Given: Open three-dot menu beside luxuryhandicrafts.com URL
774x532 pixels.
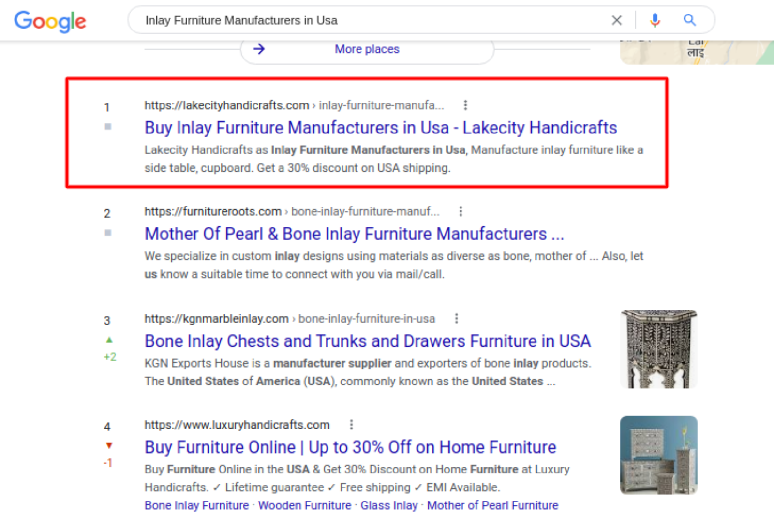Looking at the screenshot, I should 351,425.
